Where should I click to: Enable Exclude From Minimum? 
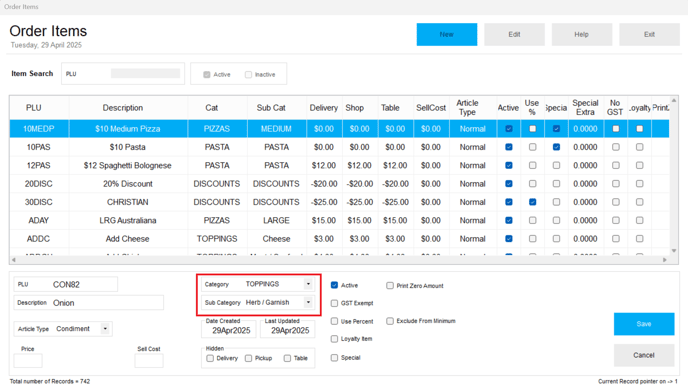pyautogui.click(x=390, y=321)
